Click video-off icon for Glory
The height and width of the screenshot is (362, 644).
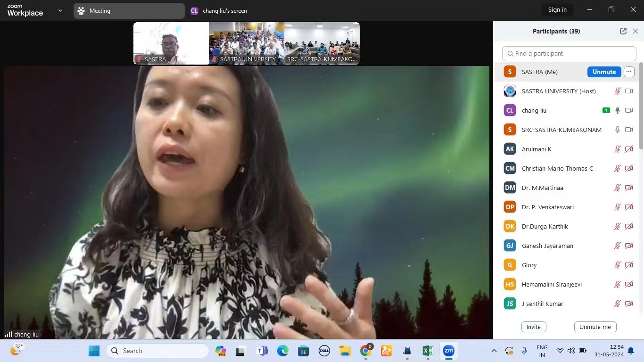pyautogui.click(x=629, y=265)
